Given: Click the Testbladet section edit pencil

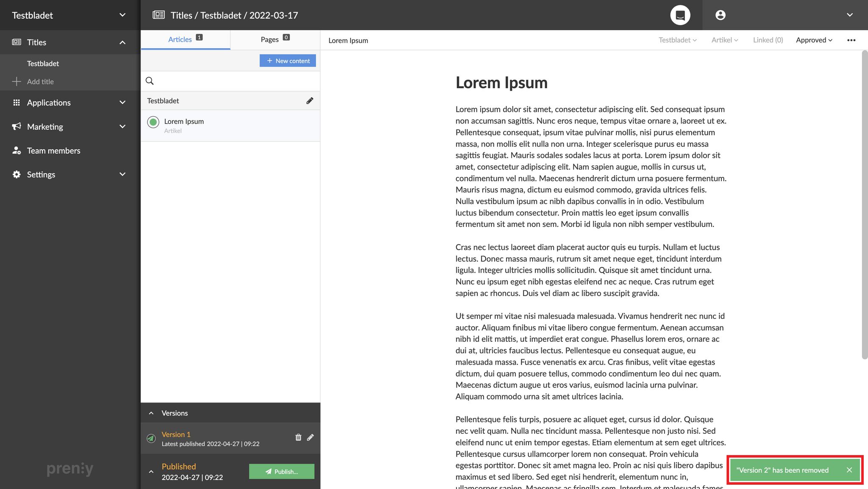Looking at the screenshot, I should pyautogui.click(x=310, y=101).
